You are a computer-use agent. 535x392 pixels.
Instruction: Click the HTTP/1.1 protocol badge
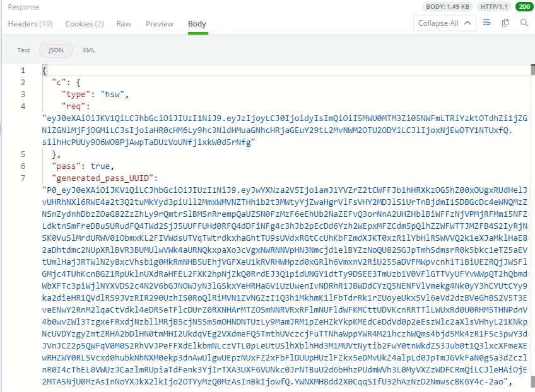pyautogui.click(x=494, y=6)
